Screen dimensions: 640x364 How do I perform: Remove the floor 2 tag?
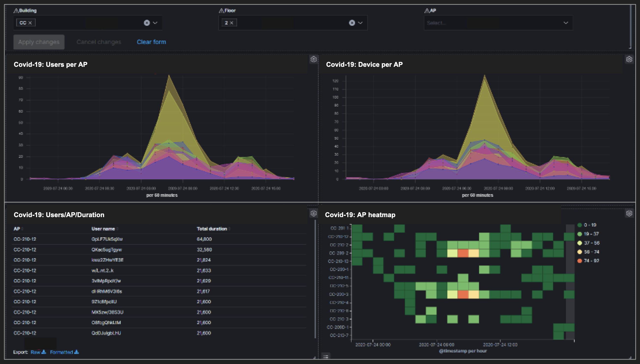[x=232, y=23]
